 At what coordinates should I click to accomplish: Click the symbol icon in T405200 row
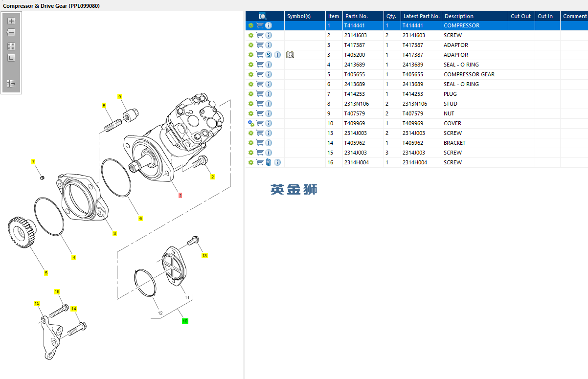[x=290, y=55]
